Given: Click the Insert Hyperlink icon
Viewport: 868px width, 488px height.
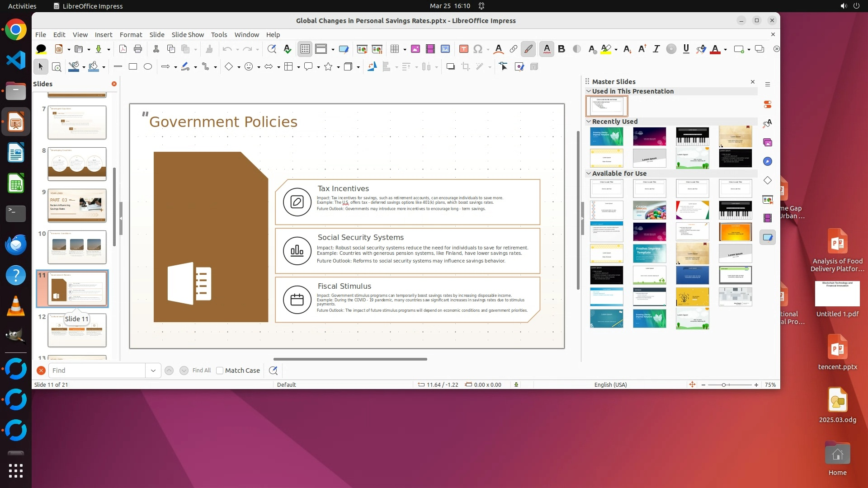Looking at the screenshot, I should 514,49.
